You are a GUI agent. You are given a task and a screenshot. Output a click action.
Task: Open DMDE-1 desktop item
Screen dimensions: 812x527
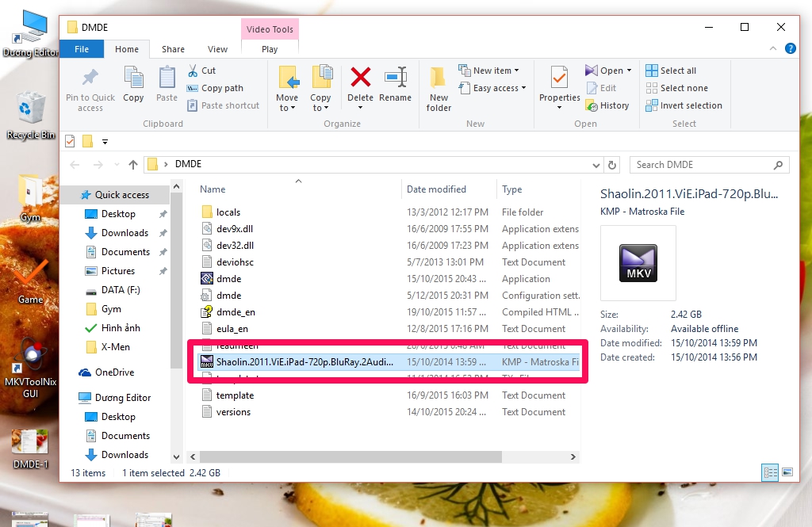30,449
